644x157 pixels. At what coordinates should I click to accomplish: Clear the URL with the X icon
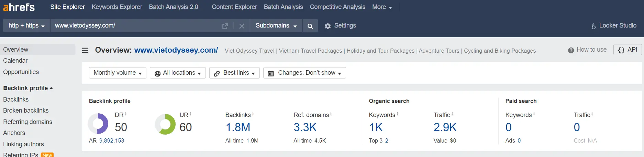[x=242, y=26]
